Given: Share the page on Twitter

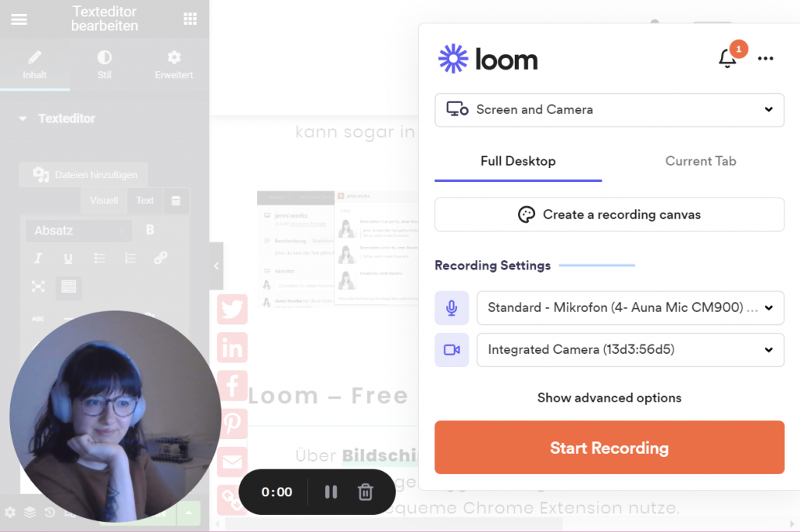Looking at the screenshot, I should coord(231,309).
